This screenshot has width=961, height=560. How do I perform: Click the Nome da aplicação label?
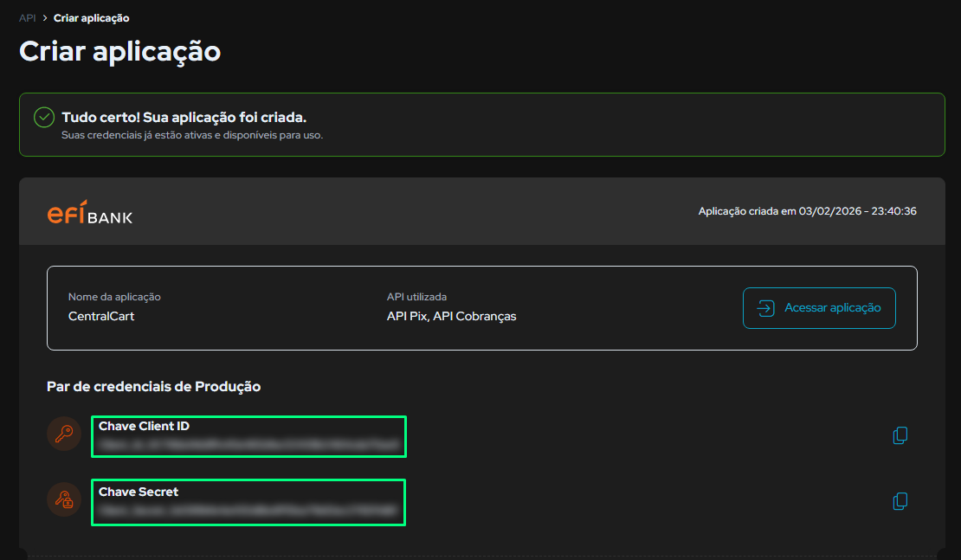click(x=114, y=297)
